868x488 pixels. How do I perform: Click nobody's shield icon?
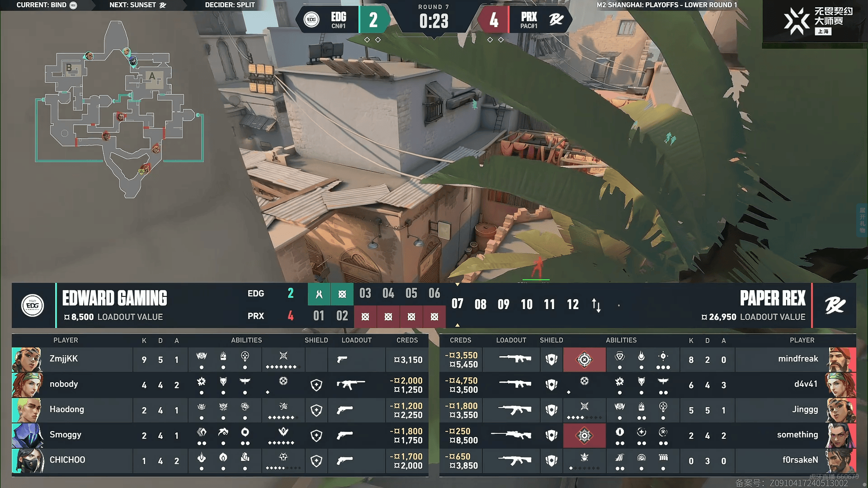pos(316,385)
